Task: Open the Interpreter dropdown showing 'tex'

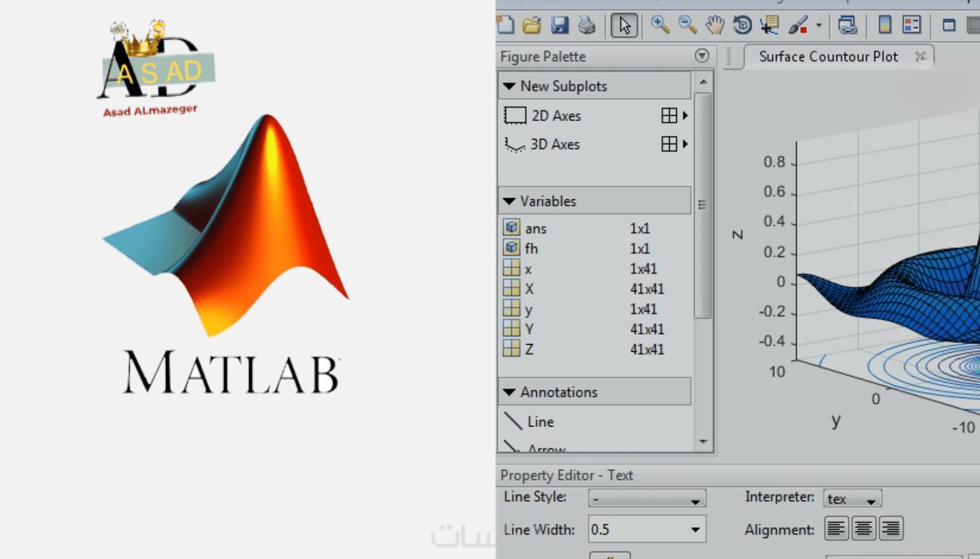Action: point(852,498)
